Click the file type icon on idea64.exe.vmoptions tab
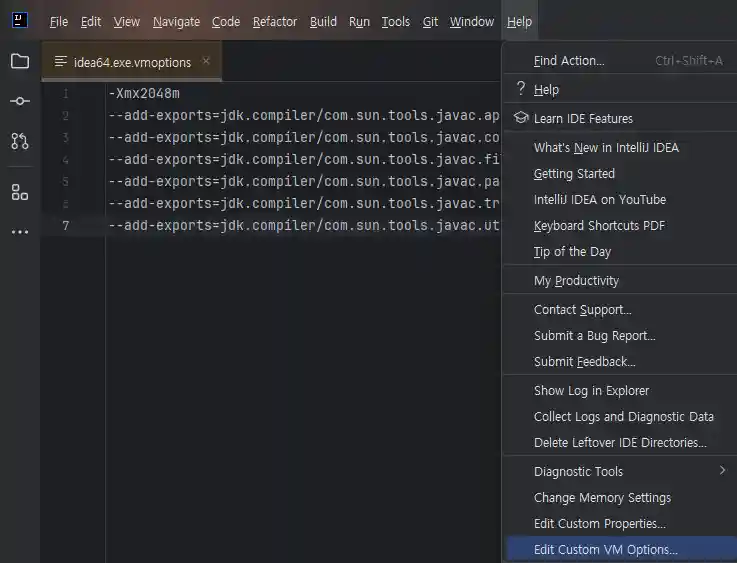The width and height of the screenshot is (737, 563). [61, 62]
